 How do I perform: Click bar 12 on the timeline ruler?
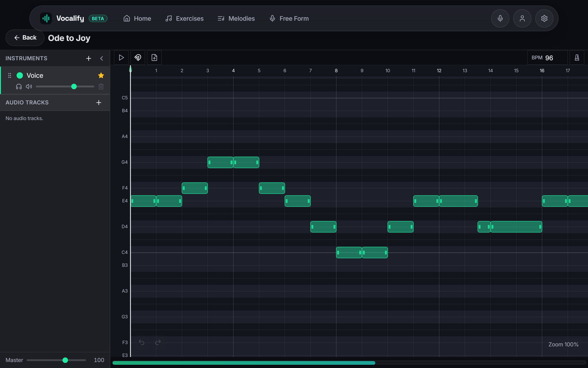pos(439,71)
